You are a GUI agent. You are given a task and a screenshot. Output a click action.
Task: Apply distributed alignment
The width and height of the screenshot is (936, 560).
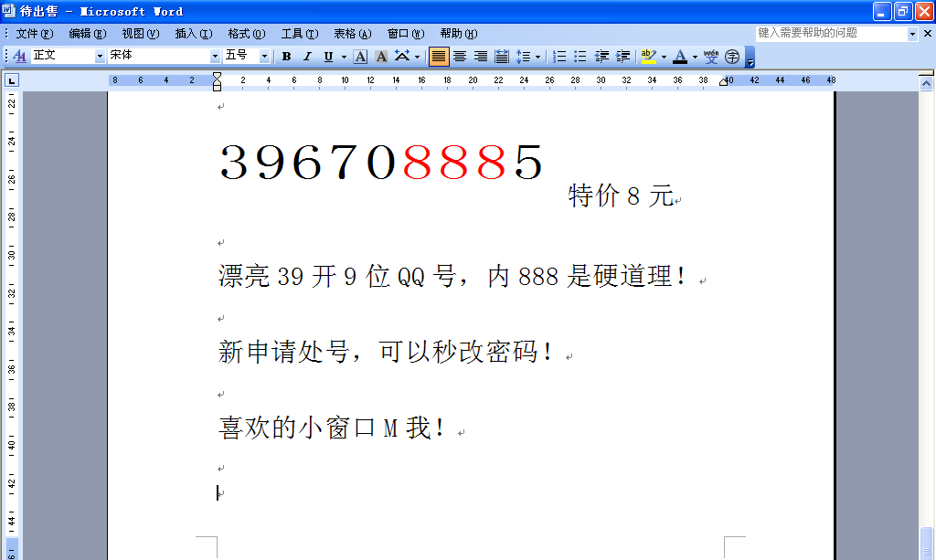click(502, 56)
